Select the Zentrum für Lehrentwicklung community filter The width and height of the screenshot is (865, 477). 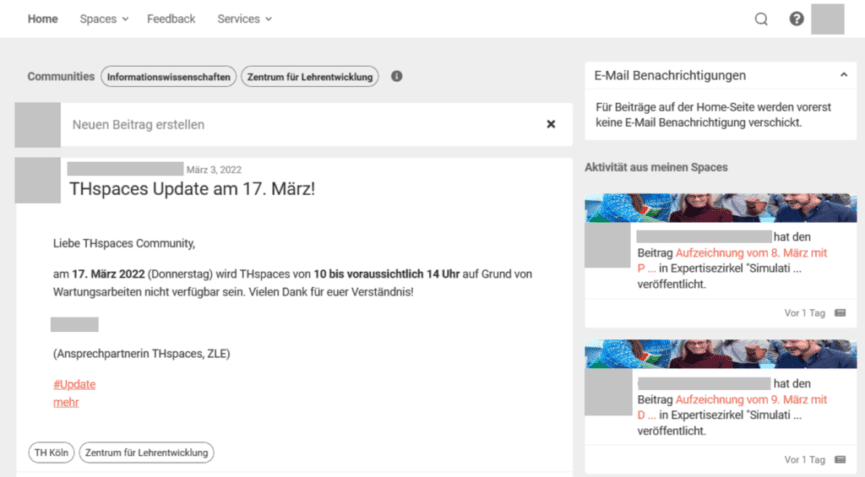(x=310, y=76)
